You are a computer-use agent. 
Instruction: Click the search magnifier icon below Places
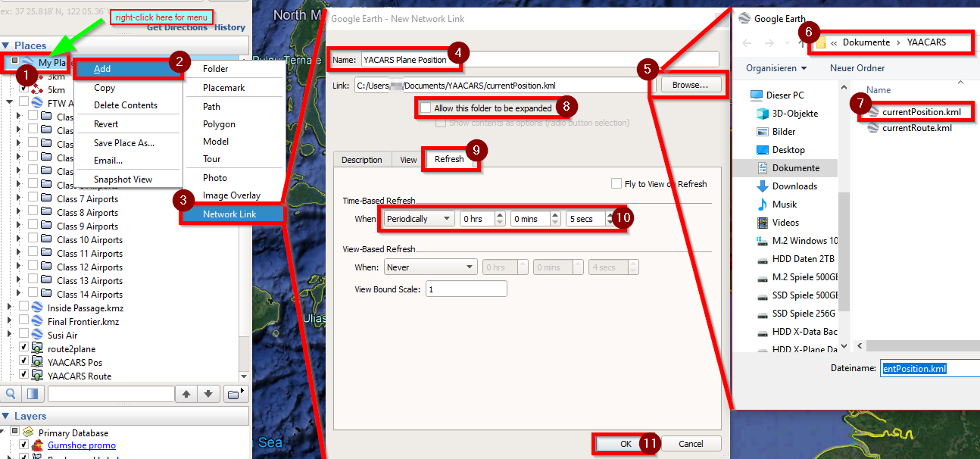click(x=11, y=394)
